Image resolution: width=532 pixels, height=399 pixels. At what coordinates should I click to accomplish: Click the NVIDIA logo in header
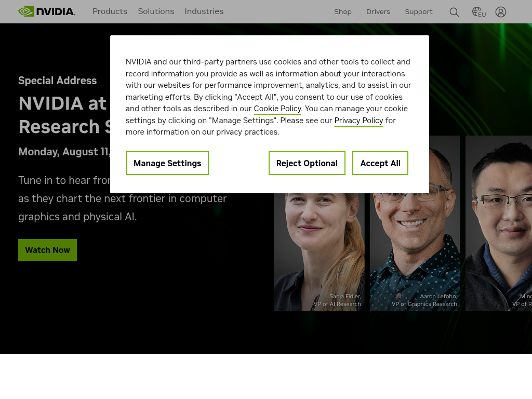point(47,11)
